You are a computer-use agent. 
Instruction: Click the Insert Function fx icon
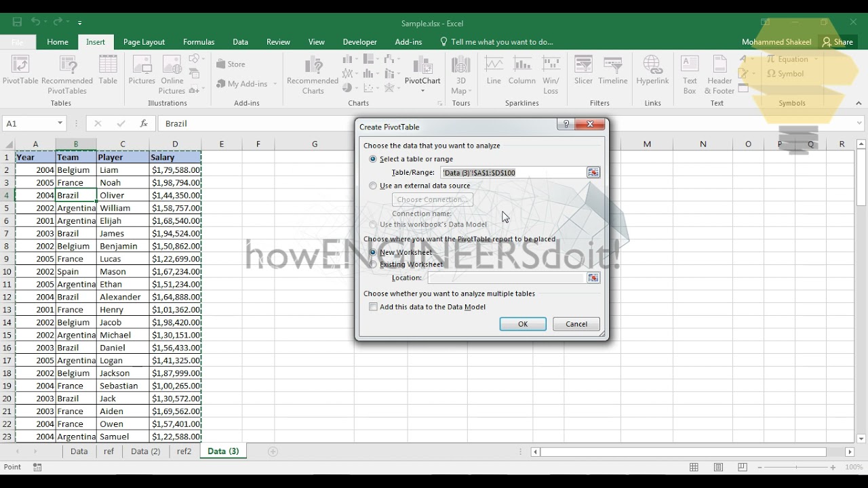[x=144, y=123]
